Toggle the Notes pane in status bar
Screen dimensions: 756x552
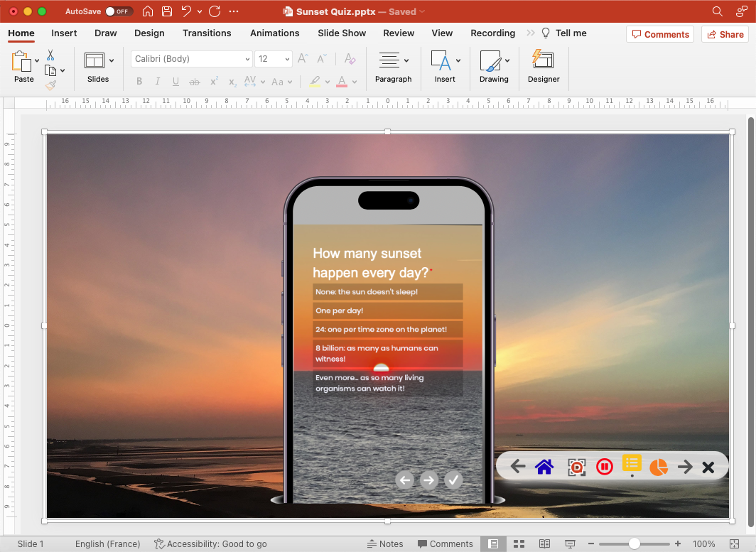[385, 544]
